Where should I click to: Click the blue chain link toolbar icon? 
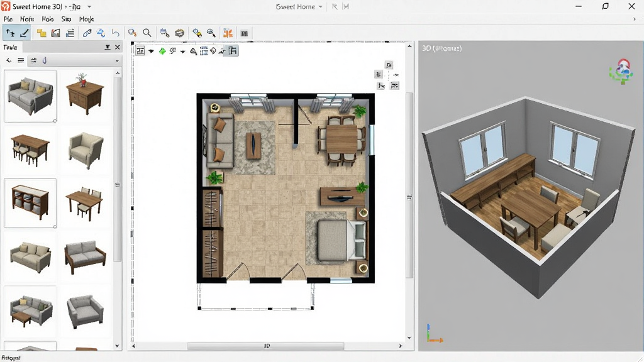(87, 33)
